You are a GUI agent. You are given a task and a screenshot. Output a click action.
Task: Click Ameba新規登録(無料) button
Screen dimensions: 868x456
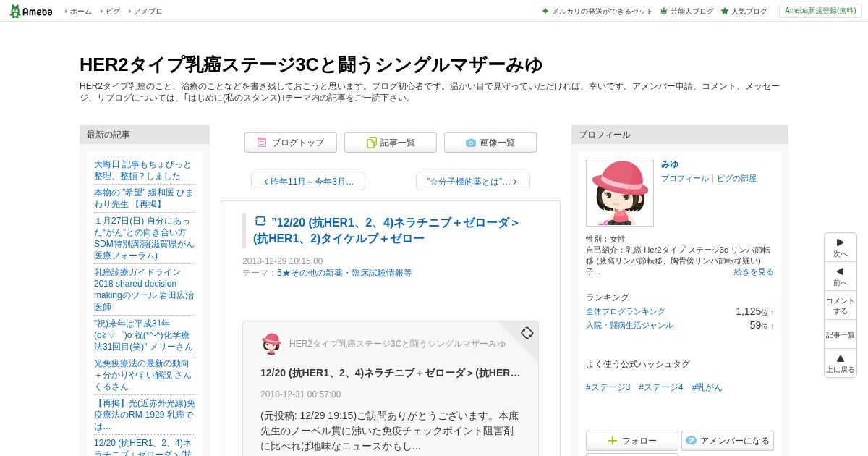pyautogui.click(x=820, y=11)
